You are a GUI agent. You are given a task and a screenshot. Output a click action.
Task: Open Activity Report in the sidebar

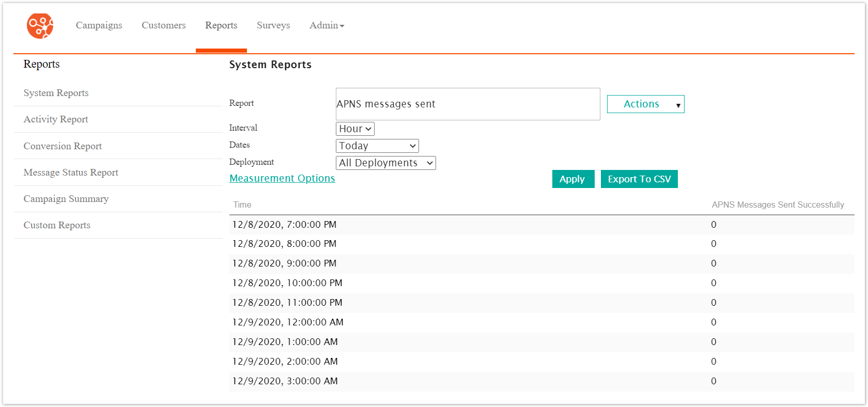56,119
